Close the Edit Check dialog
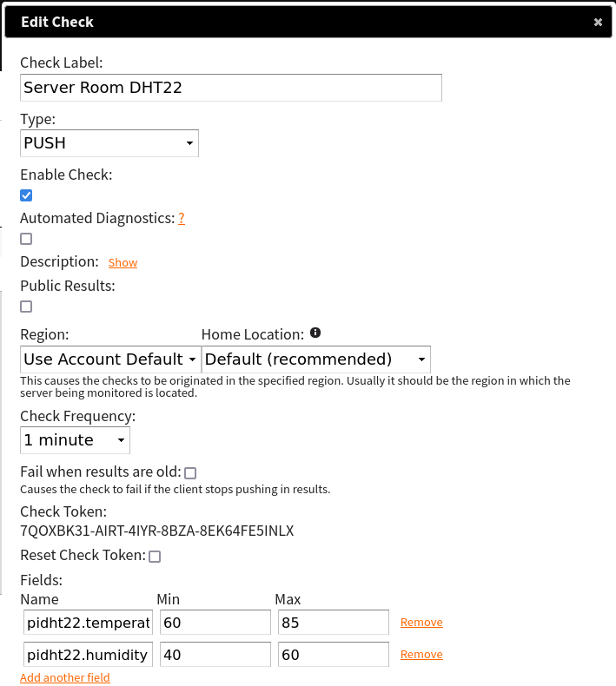 coord(598,23)
